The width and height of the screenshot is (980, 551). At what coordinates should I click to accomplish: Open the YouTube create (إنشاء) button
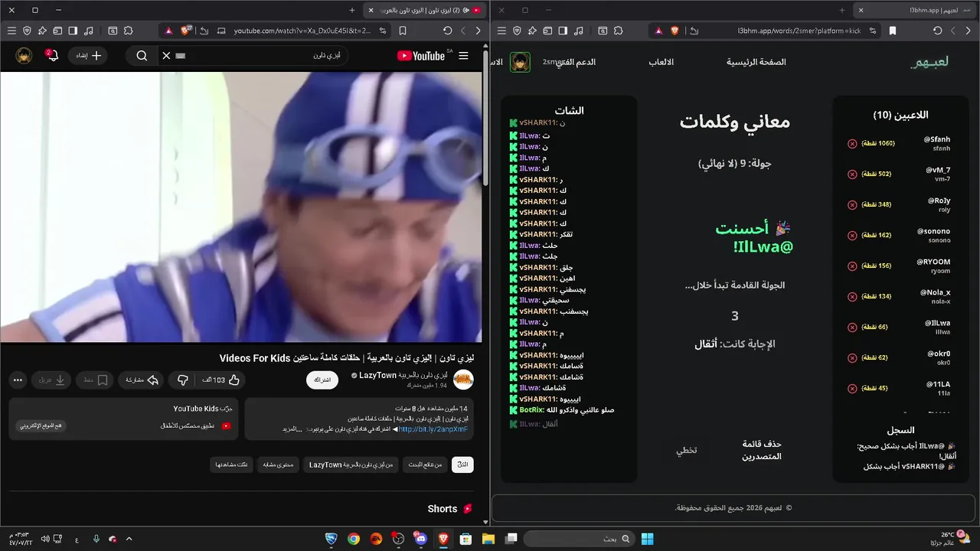click(x=87, y=56)
